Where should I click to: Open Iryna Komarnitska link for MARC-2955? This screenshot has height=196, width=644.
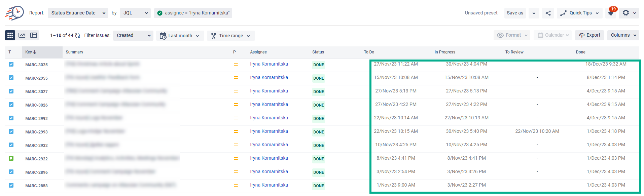point(269,78)
